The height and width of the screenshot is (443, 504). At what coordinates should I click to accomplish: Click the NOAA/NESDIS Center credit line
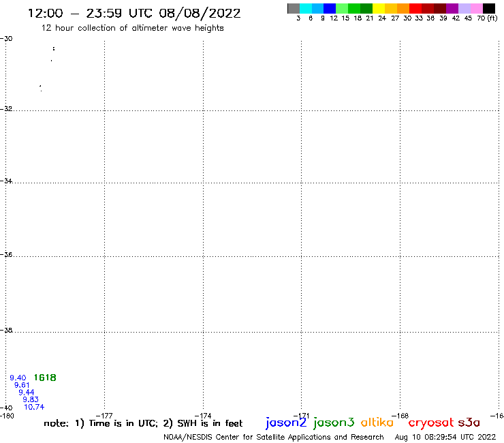[274, 437]
